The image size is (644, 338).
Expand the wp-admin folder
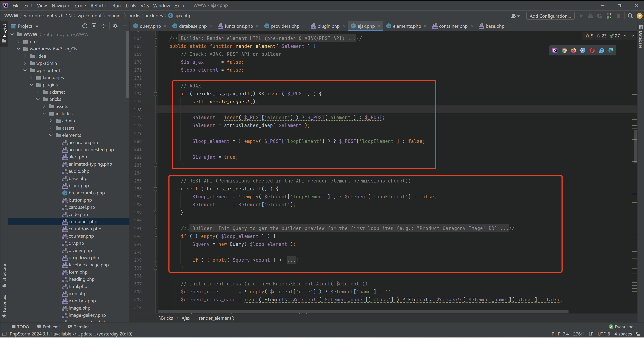[25, 63]
